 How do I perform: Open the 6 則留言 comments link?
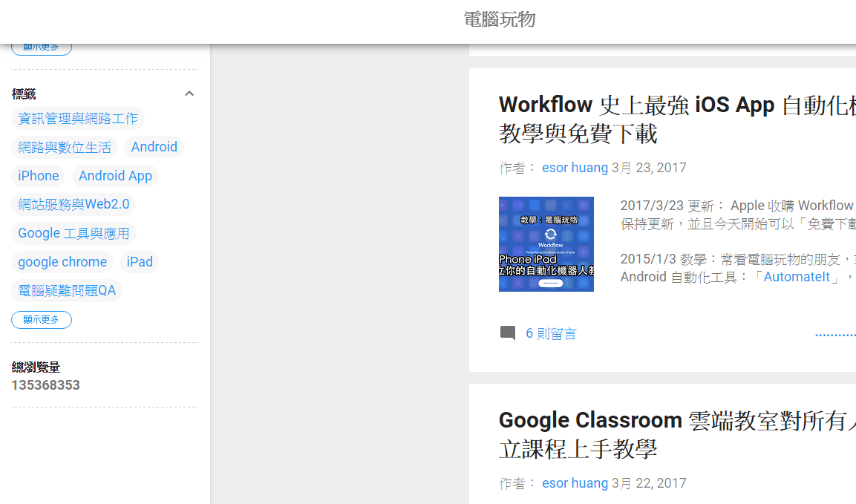coord(551,333)
